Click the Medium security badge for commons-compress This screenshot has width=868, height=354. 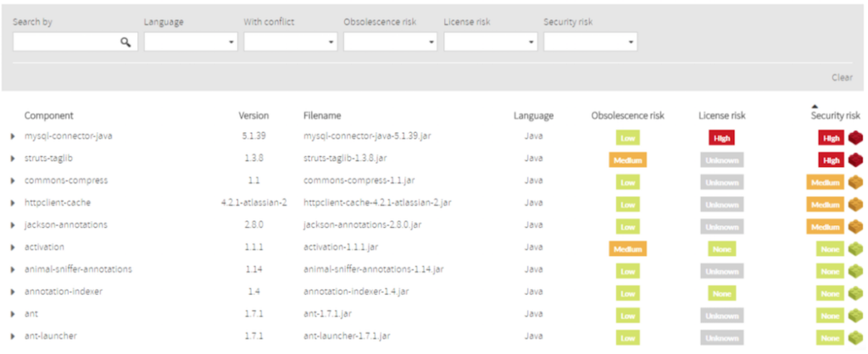click(825, 182)
